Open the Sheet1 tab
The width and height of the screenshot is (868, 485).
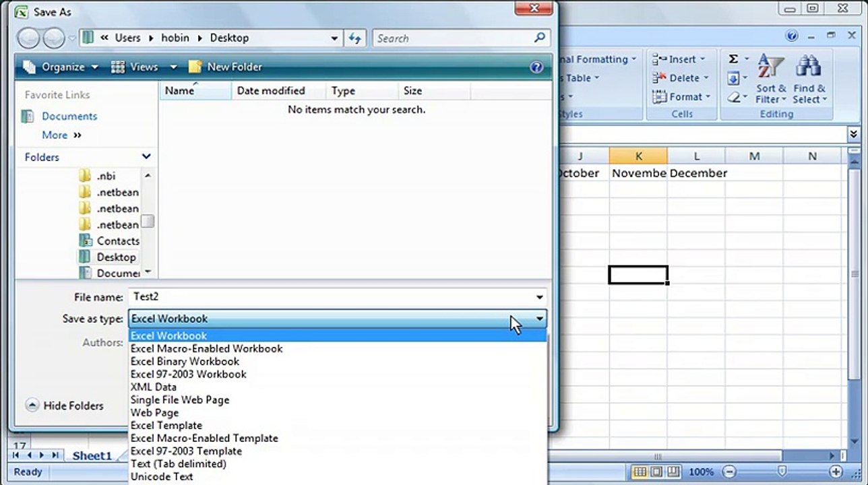click(x=92, y=456)
